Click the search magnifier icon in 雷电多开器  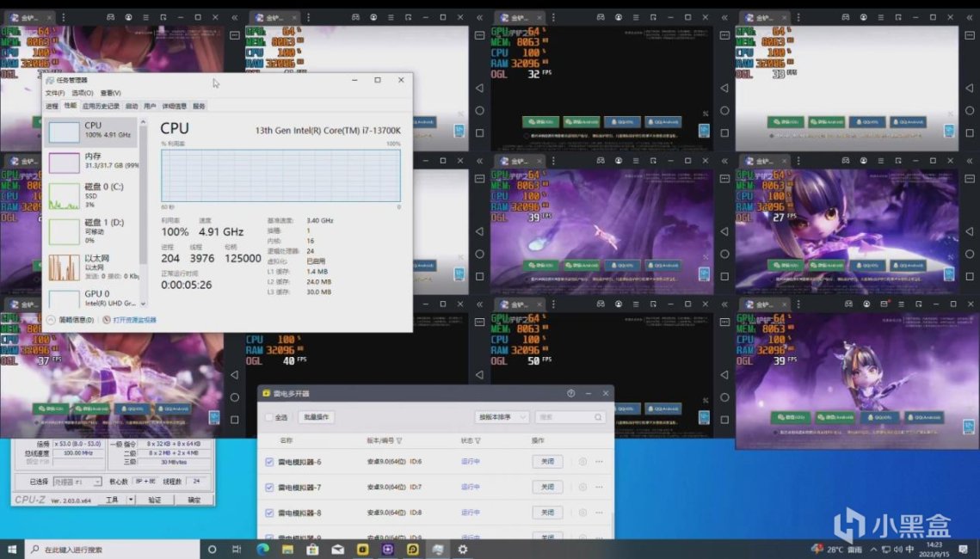click(x=598, y=417)
